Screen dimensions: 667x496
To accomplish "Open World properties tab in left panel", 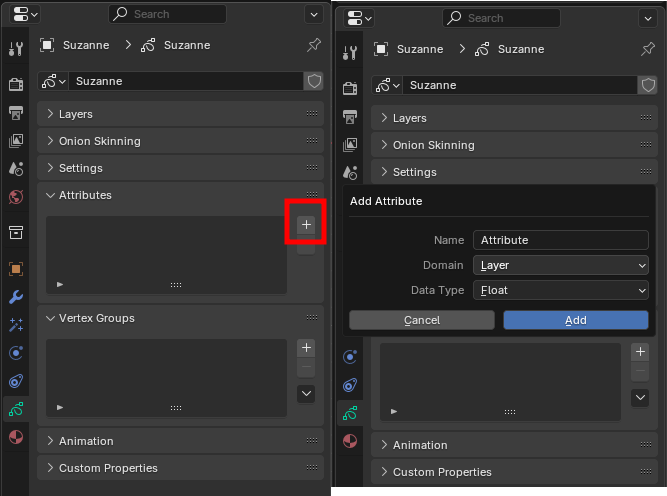I will (16, 197).
